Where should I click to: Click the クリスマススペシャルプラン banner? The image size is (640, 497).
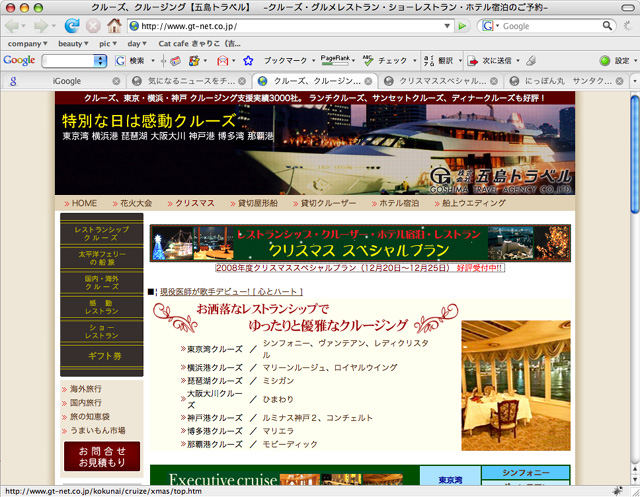[x=360, y=243]
